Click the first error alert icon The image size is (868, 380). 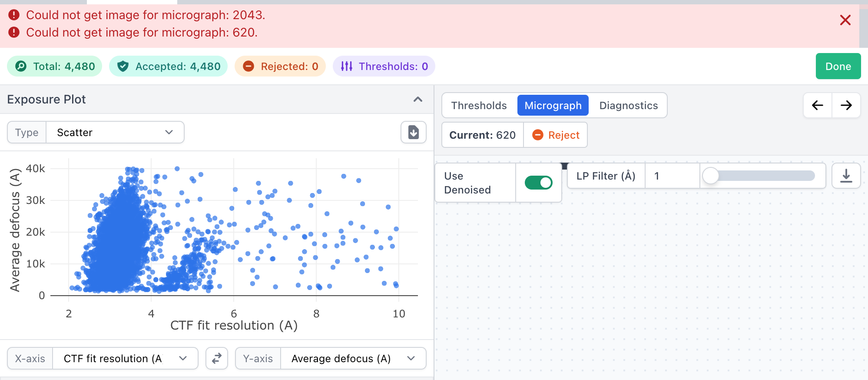click(x=14, y=15)
